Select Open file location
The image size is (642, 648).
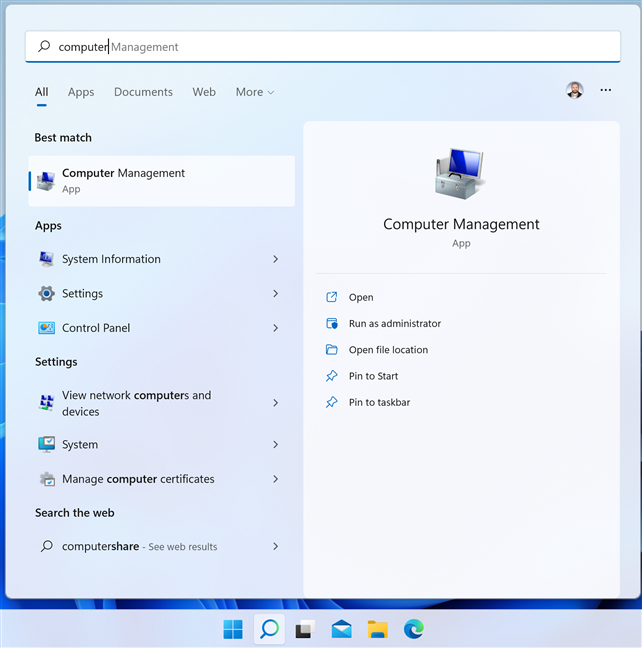coord(388,350)
